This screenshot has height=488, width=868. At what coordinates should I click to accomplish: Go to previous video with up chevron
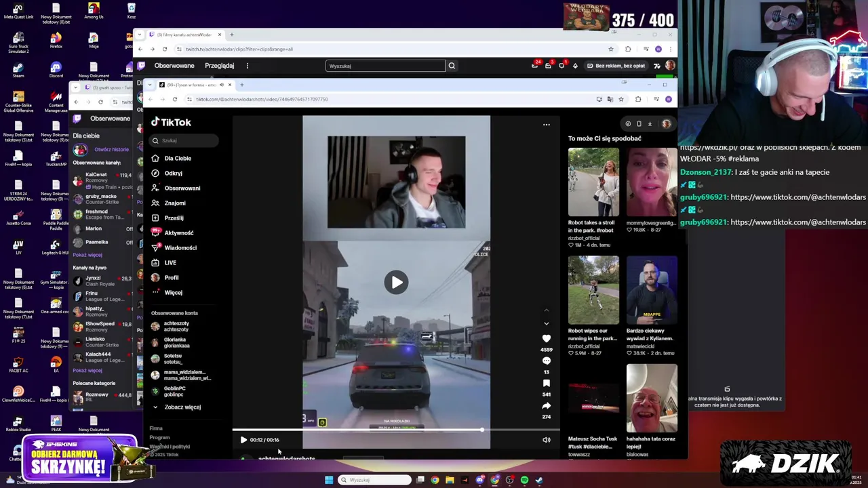[x=547, y=310]
